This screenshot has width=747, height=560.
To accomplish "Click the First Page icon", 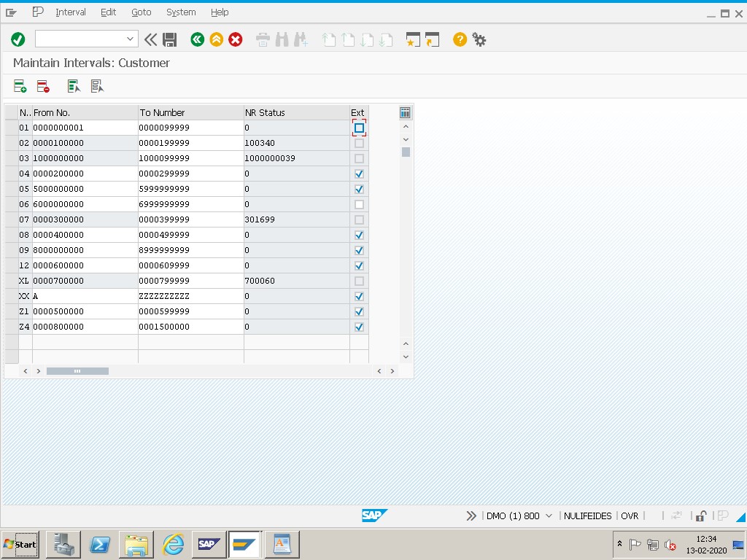I will (x=329, y=39).
